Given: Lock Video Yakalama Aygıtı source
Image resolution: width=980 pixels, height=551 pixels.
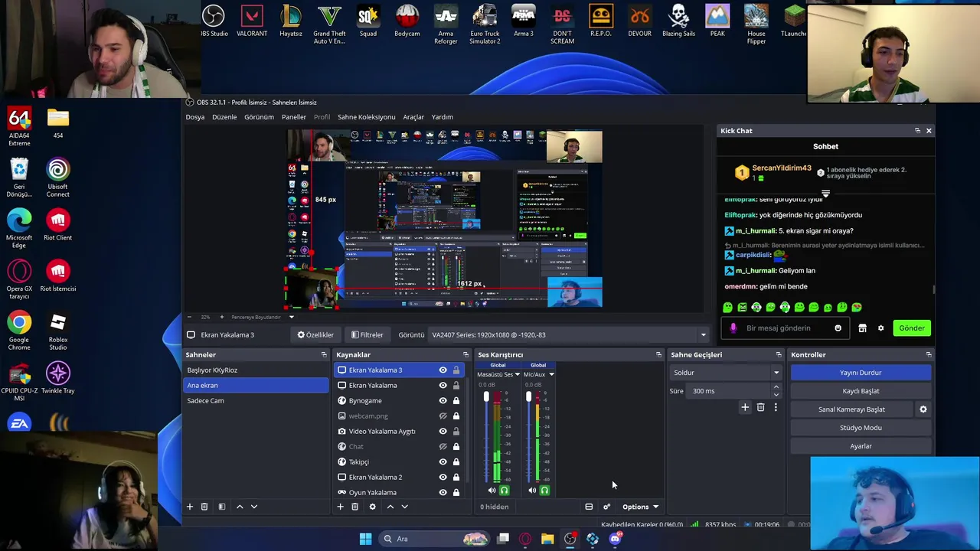Looking at the screenshot, I should [456, 432].
